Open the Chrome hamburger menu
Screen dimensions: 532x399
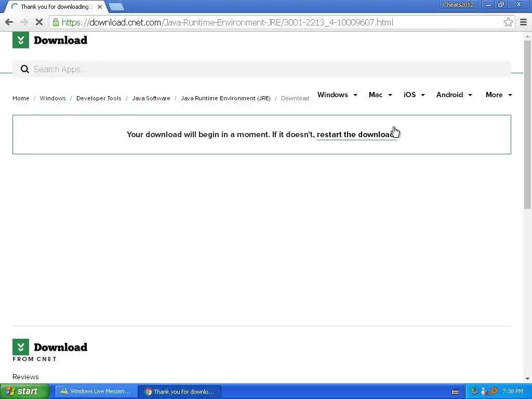pos(524,22)
